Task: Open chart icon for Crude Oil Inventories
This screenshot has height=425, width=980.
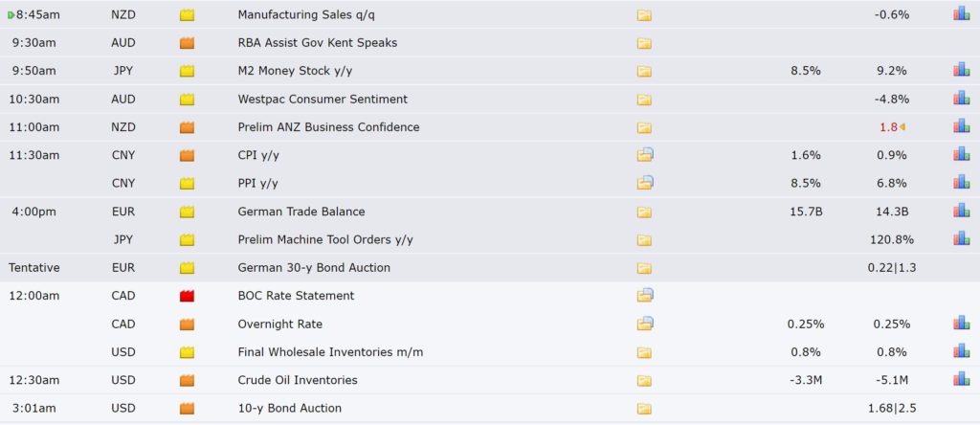Action: (x=961, y=379)
